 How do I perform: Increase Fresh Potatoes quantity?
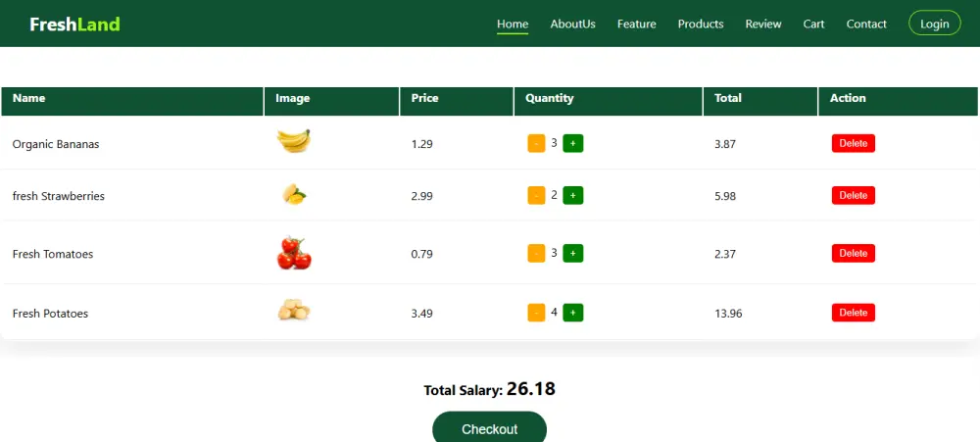573,312
